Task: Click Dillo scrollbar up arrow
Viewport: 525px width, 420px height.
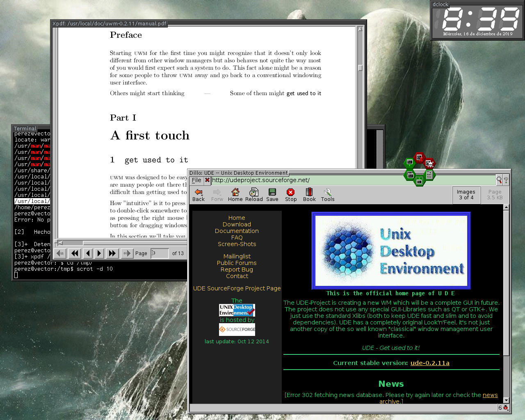Action: (506, 208)
